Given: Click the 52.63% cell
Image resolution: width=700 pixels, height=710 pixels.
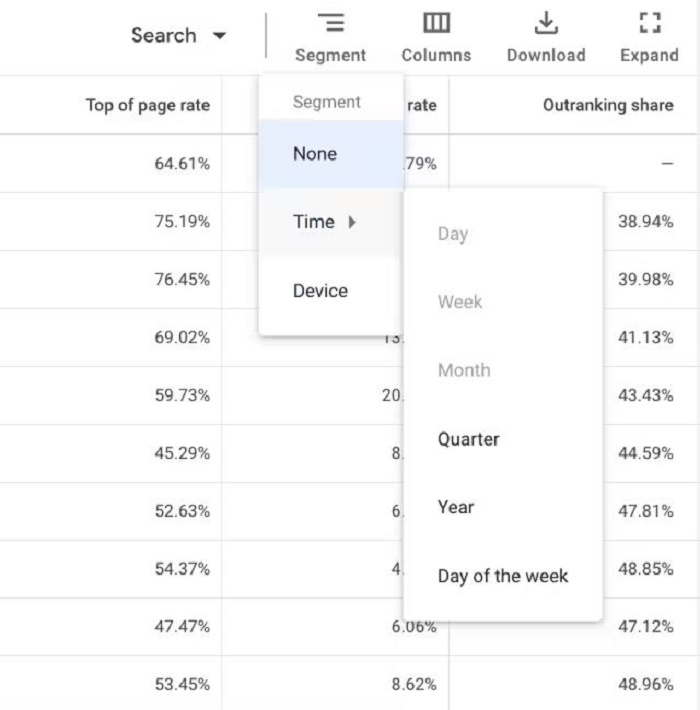Looking at the screenshot, I should pos(182,511).
